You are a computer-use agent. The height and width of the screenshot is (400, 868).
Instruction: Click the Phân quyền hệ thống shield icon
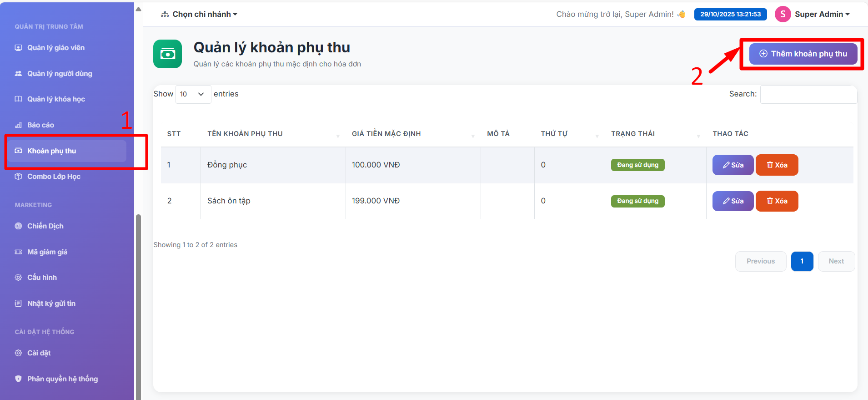pyautogui.click(x=18, y=379)
